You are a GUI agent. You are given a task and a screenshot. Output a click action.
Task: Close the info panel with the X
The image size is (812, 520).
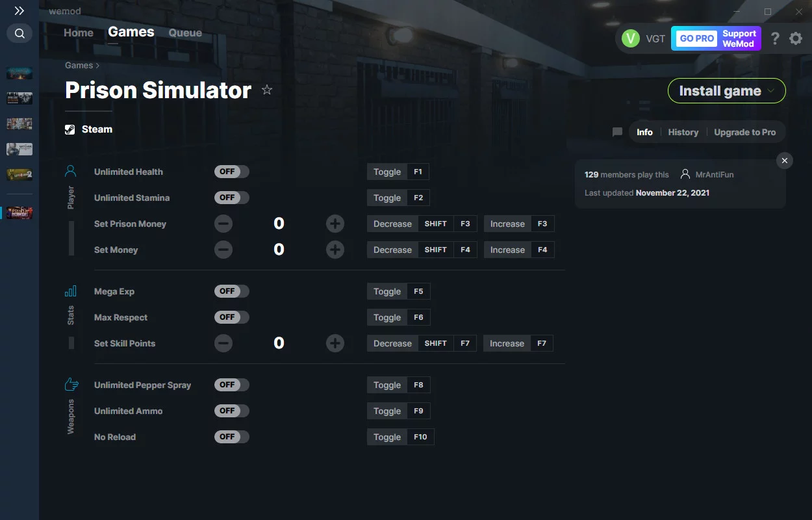(785, 161)
